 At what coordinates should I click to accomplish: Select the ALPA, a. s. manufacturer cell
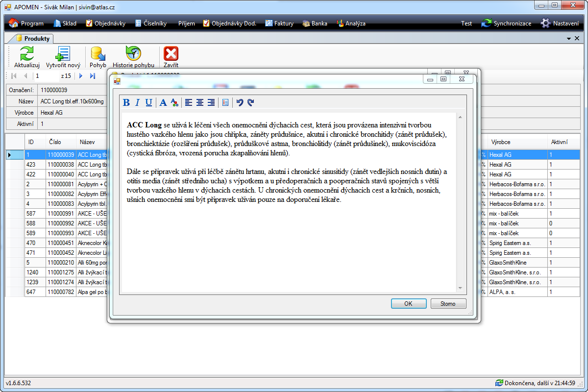click(517, 292)
